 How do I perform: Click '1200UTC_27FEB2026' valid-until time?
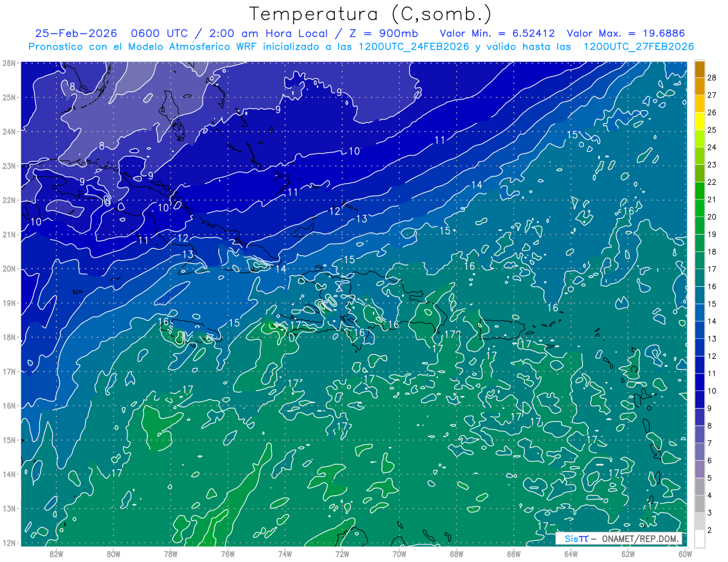click(638, 46)
